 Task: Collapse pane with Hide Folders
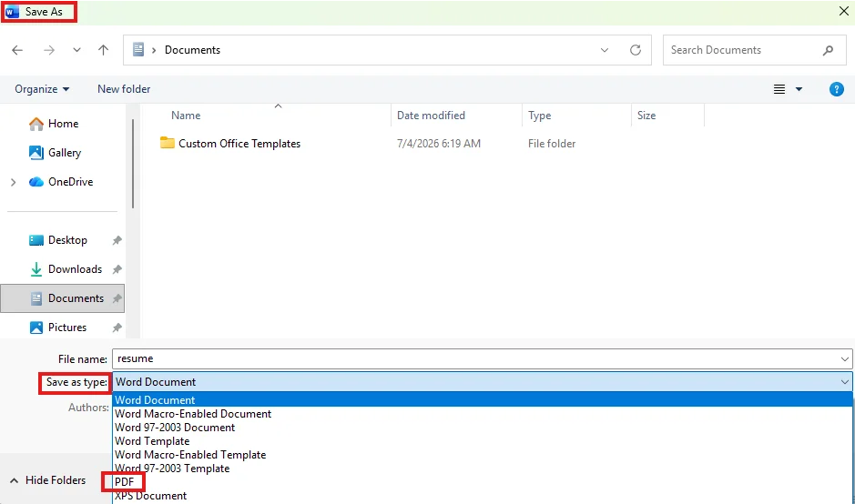click(x=48, y=480)
